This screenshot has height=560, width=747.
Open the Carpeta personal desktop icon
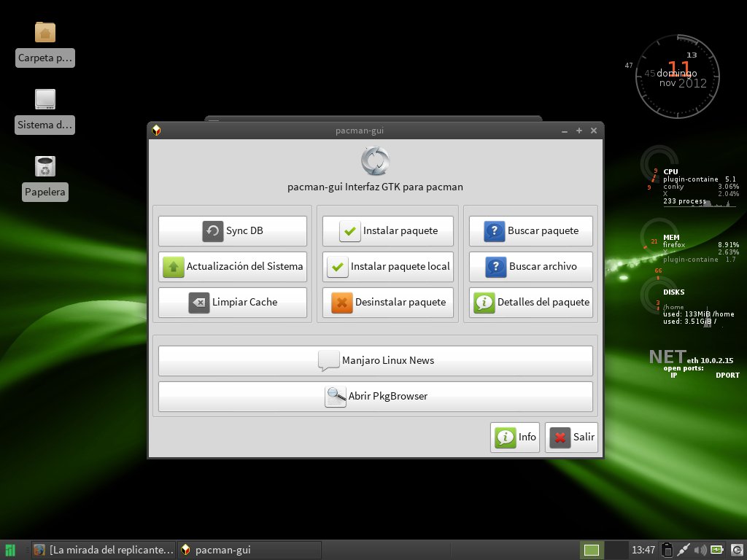pyautogui.click(x=45, y=44)
